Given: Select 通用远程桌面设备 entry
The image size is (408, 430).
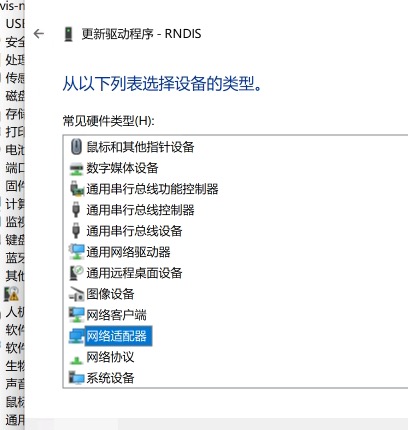Looking at the screenshot, I should [x=134, y=273].
